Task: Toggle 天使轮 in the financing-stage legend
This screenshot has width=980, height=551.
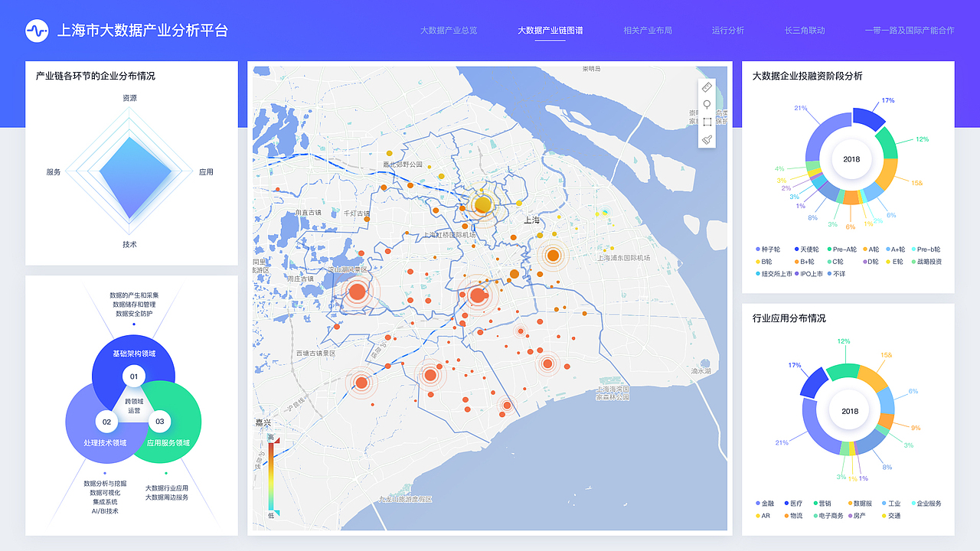Action: click(805, 249)
